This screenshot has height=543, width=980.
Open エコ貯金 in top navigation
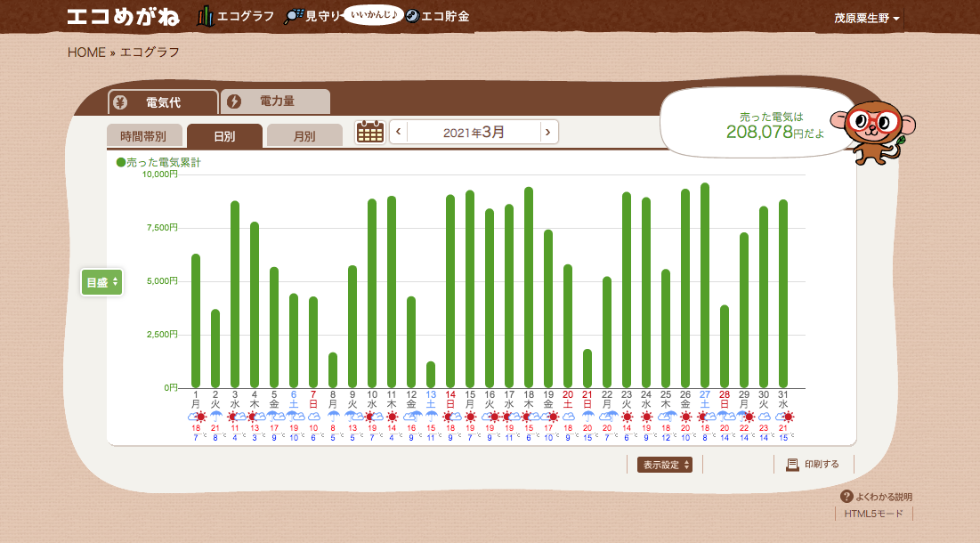coord(445,16)
